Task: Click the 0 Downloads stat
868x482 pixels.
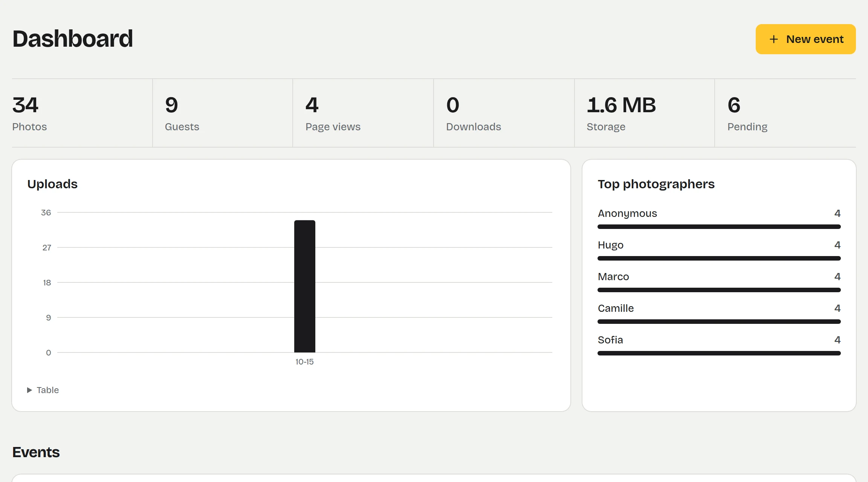Action: point(504,113)
